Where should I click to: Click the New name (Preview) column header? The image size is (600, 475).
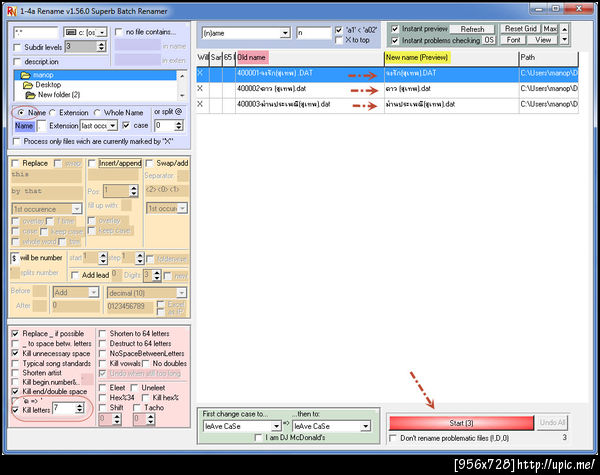coord(452,57)
